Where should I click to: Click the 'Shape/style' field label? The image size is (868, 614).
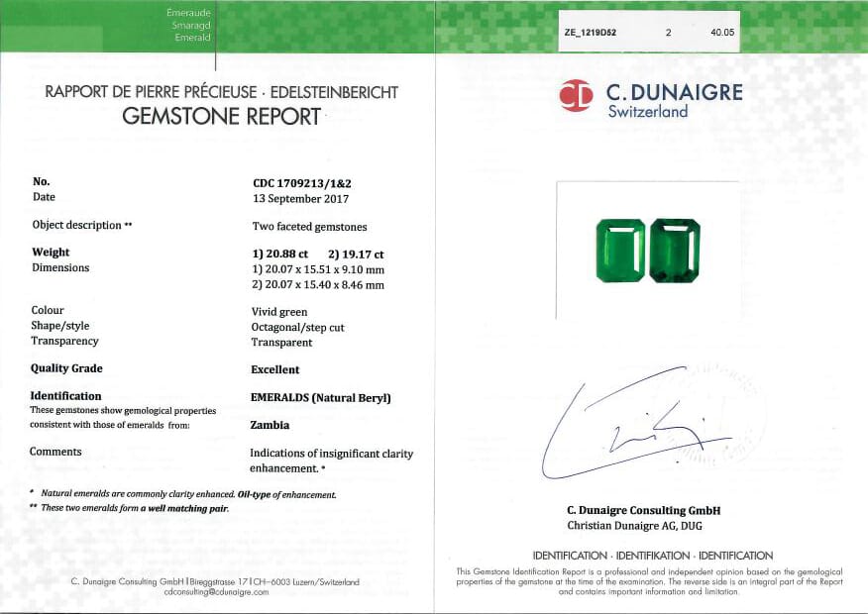tap(59, 326)
